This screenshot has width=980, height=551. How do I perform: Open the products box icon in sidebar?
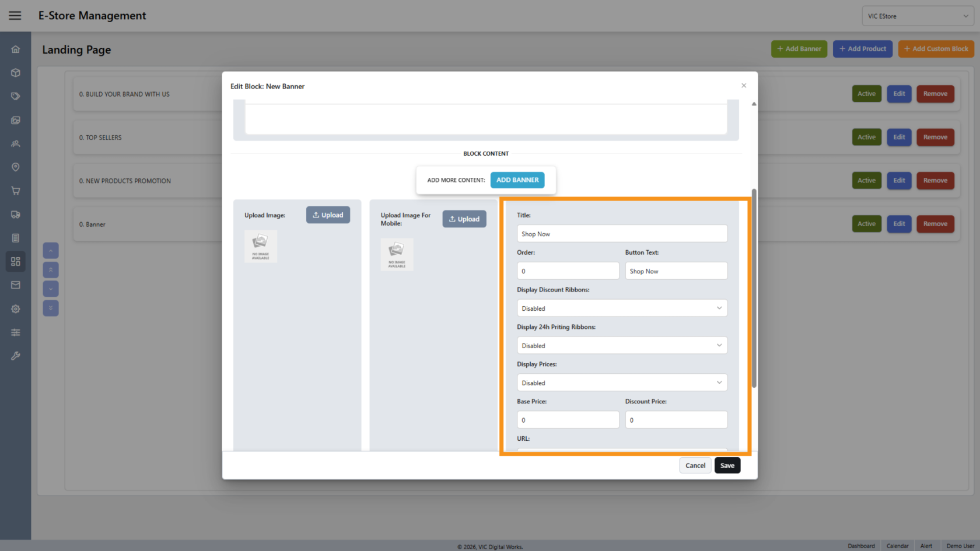point(16,73)
